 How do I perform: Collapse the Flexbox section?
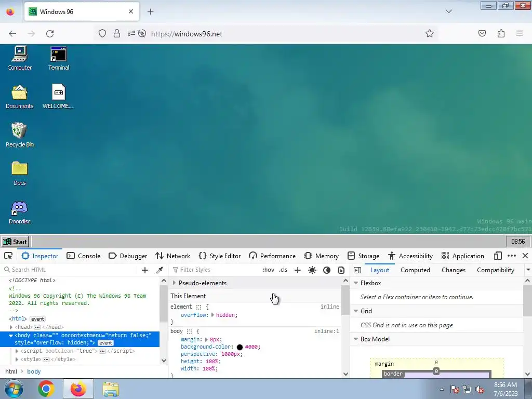[356, 283]
